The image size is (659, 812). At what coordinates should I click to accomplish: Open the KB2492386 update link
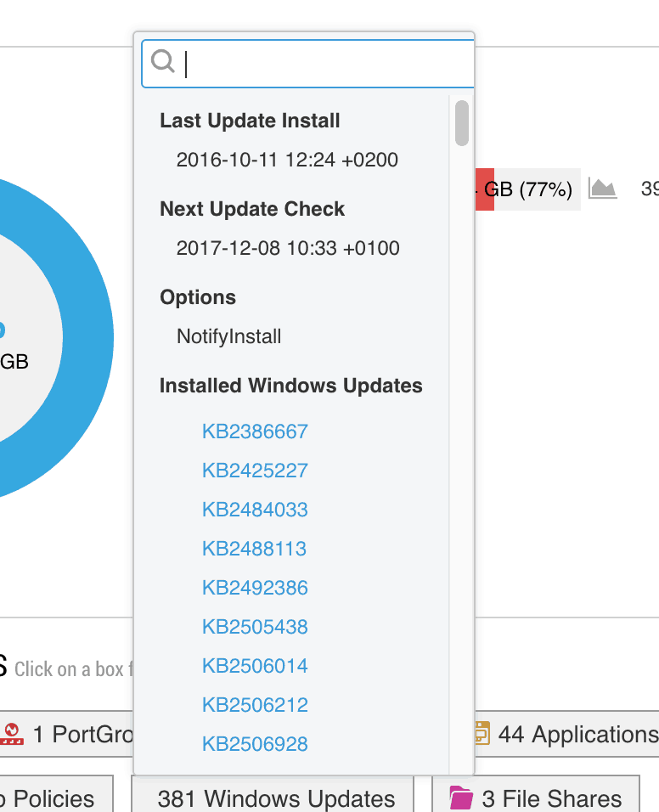click(x=255, y=588)
